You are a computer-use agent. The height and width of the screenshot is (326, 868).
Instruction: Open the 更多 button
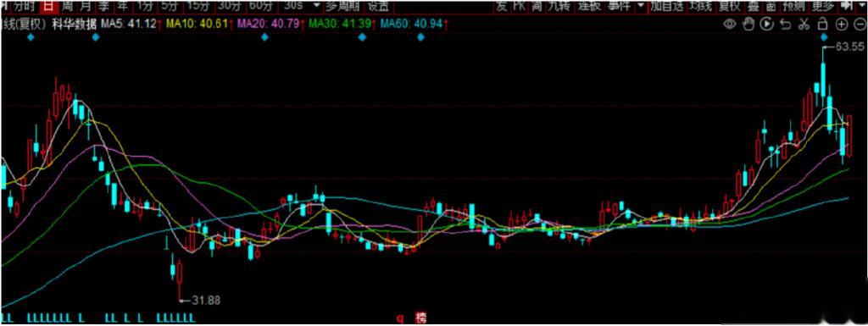(822, 6)
